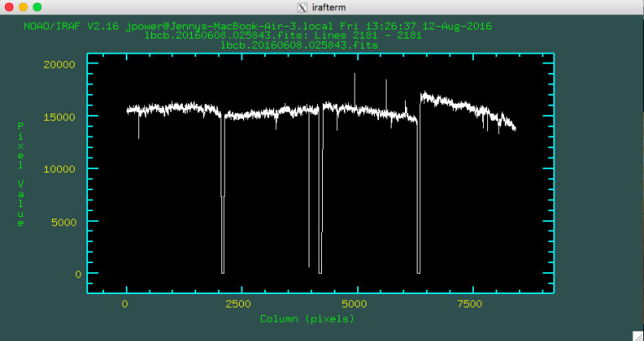This screenshot has width=644, height=341.
Task: Click the x-axis label 2500
Action: [239, 304]
